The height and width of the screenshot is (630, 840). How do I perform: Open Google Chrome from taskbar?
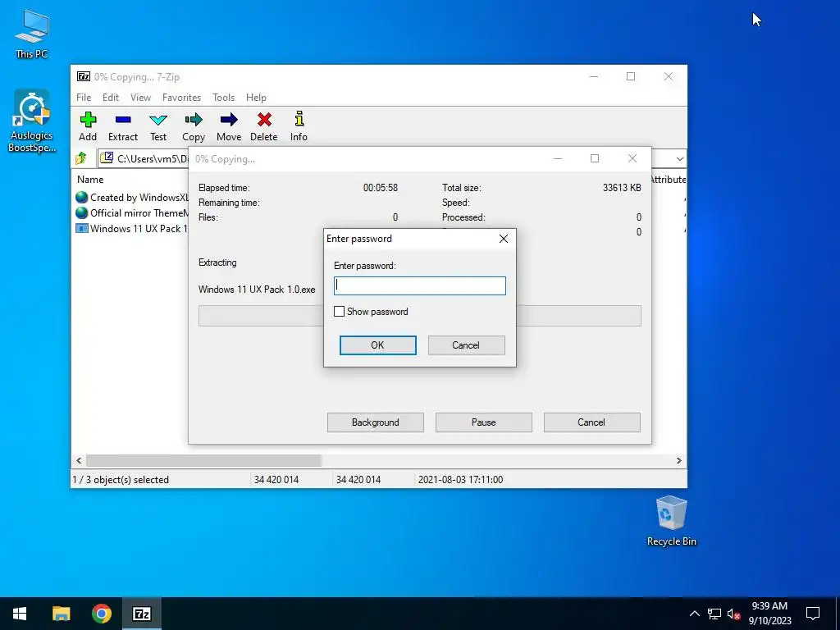(x=101, y=614)
